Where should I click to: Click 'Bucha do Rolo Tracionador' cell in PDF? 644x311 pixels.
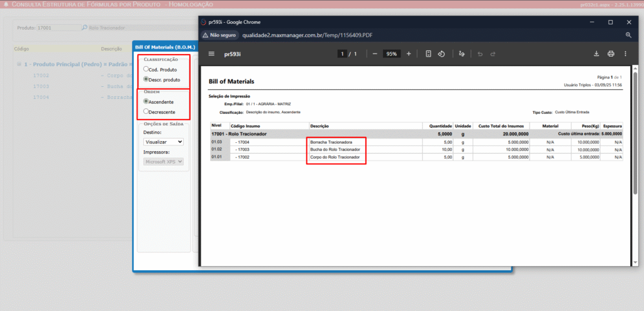(335, 149)
